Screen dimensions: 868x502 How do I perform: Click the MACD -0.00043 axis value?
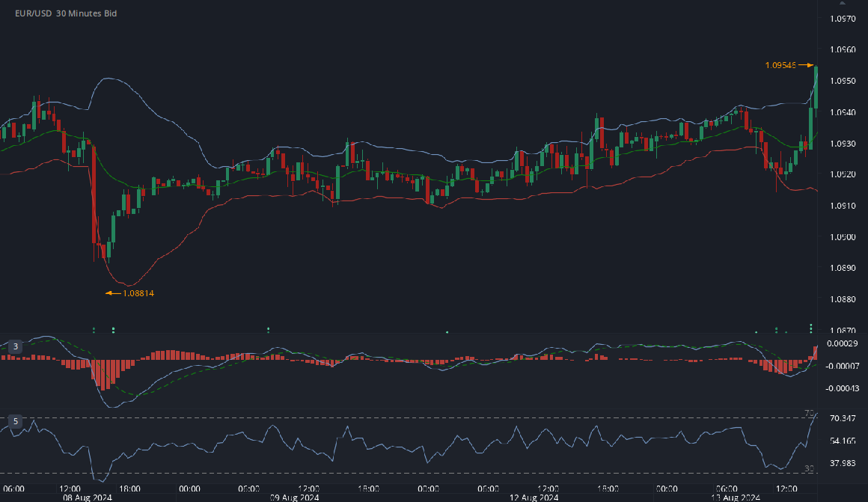coord(843,388)
